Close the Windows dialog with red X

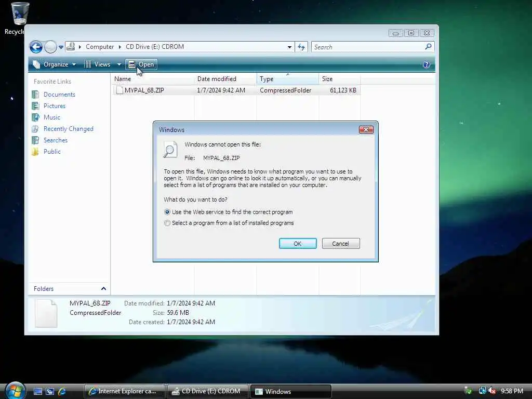[366, 129]
